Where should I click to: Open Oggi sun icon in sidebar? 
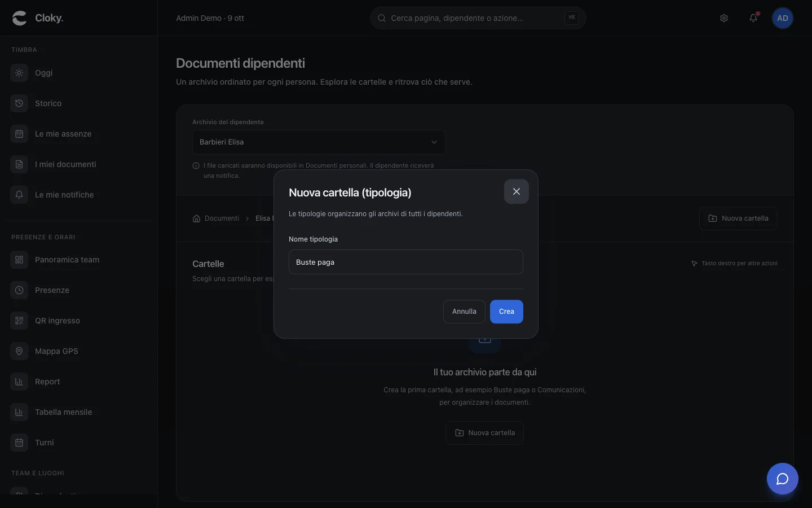19,73
